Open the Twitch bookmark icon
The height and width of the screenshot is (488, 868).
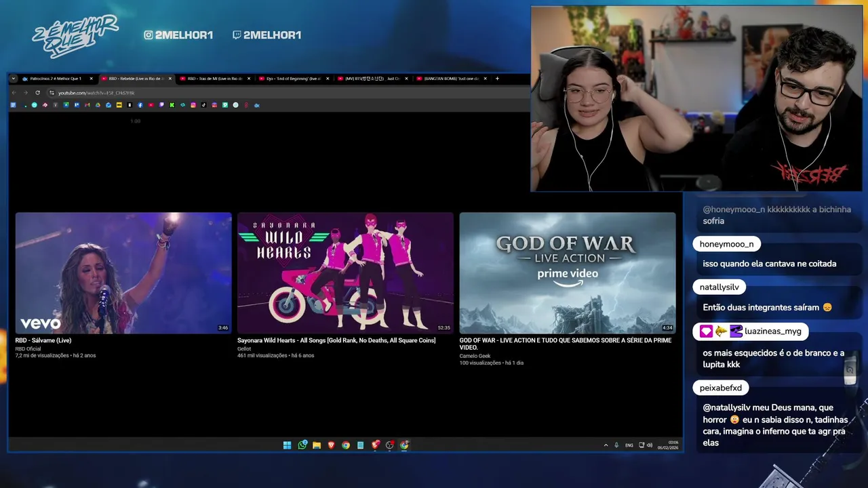pos(161,105)
